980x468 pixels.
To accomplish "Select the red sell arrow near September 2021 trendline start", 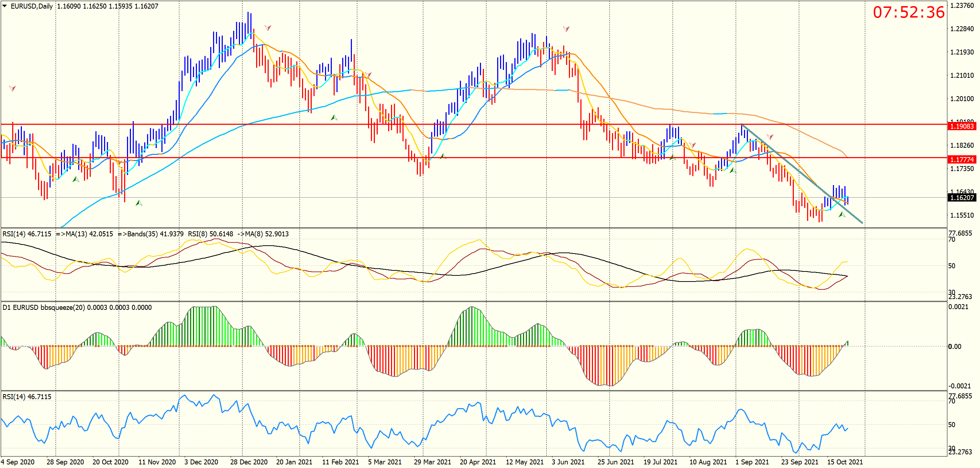I will (770, 137).
